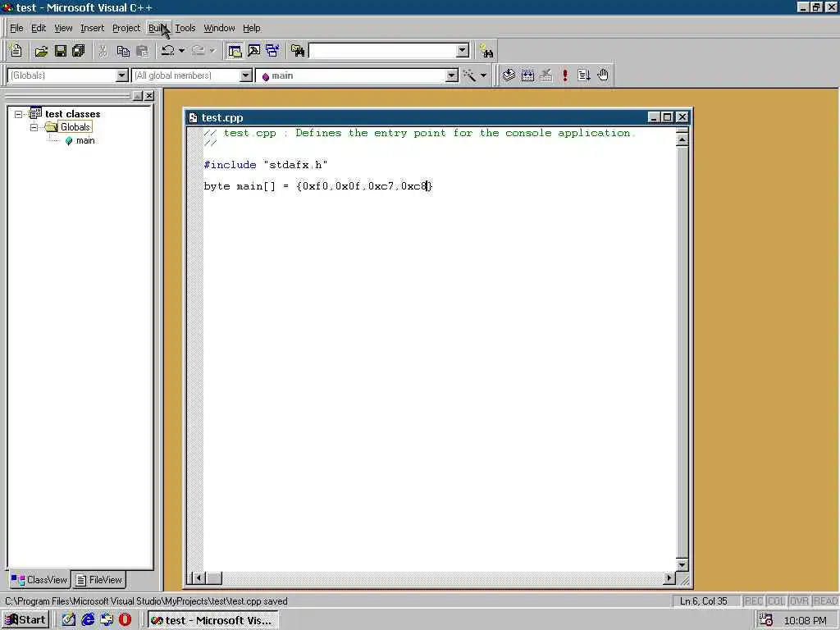This screenshot has width=840, height=630.
Task: Open the Help menu
Action: [x=251, y=29]
